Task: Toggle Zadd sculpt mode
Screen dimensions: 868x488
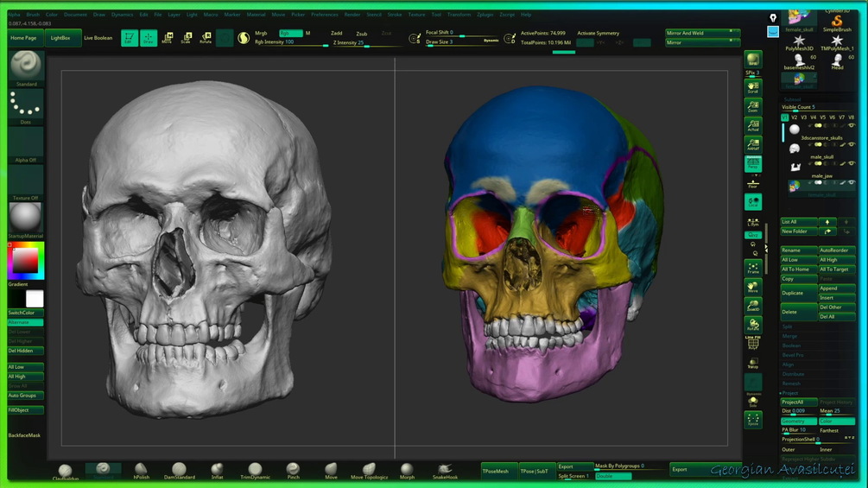Action: 337,33
